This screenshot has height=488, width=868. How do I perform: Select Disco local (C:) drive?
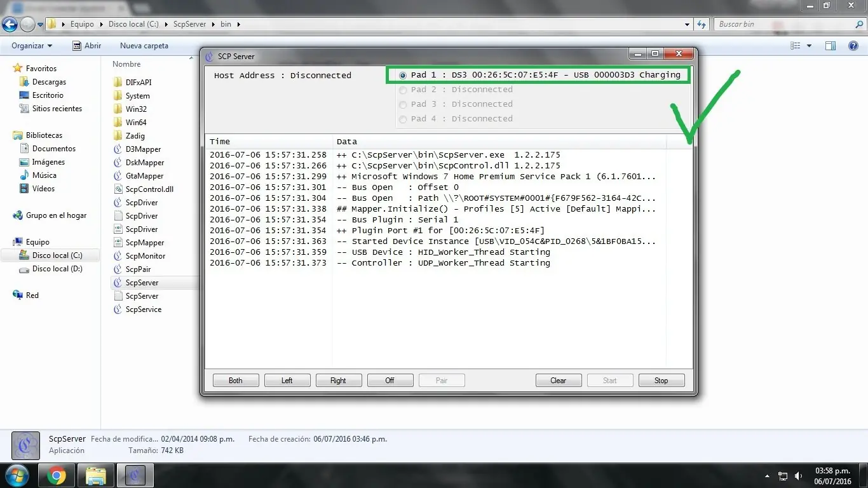[x=57, y=255]
